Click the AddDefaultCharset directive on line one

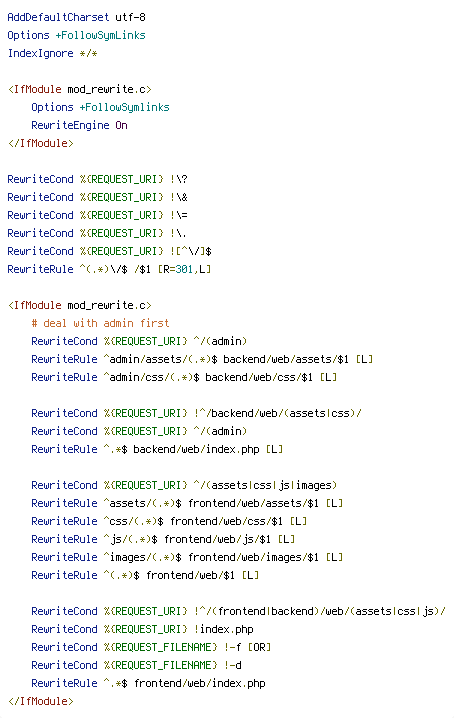coord(58,17)
